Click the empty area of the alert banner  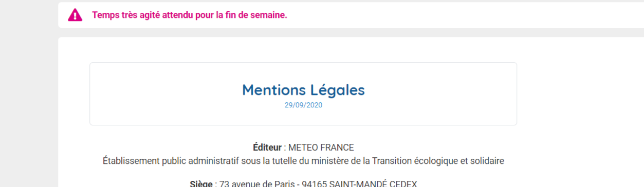463,15
